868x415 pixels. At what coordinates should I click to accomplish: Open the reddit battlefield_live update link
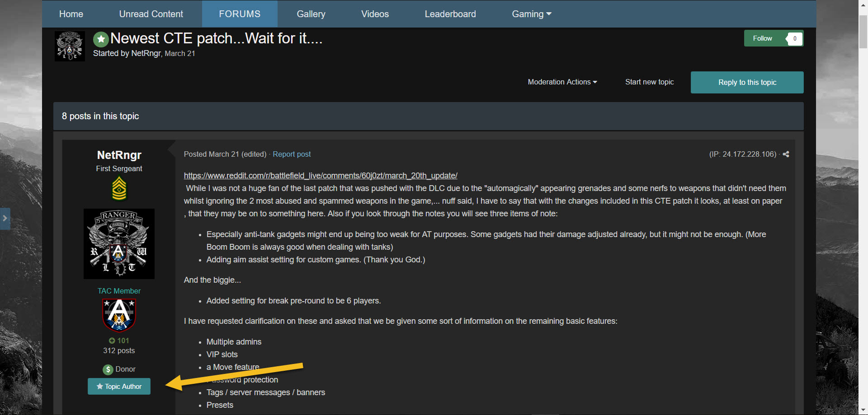click(321, 176)
